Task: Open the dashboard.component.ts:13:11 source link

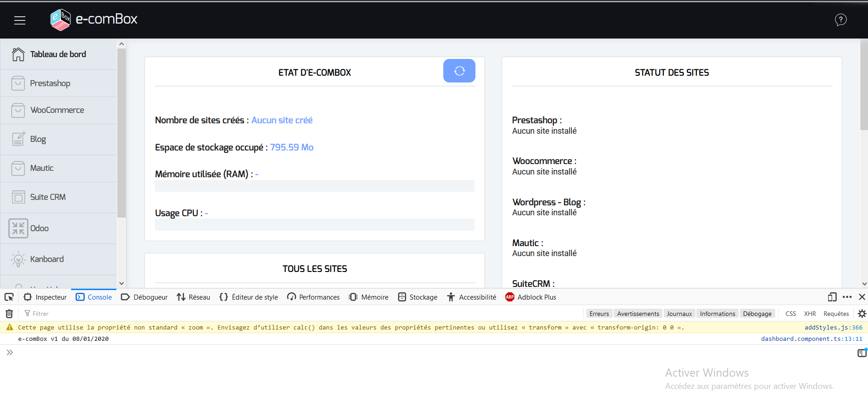Action: [811, 339]
